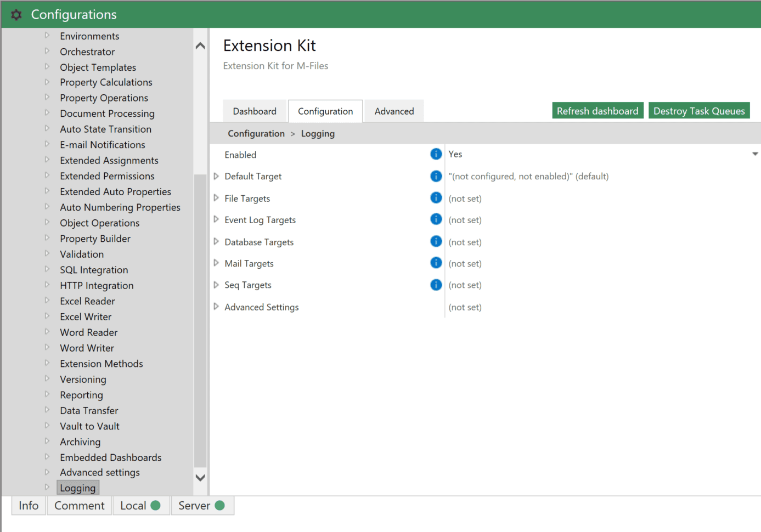
Task: Select Object Operations in the tree
Action: [x=100, y=223]
